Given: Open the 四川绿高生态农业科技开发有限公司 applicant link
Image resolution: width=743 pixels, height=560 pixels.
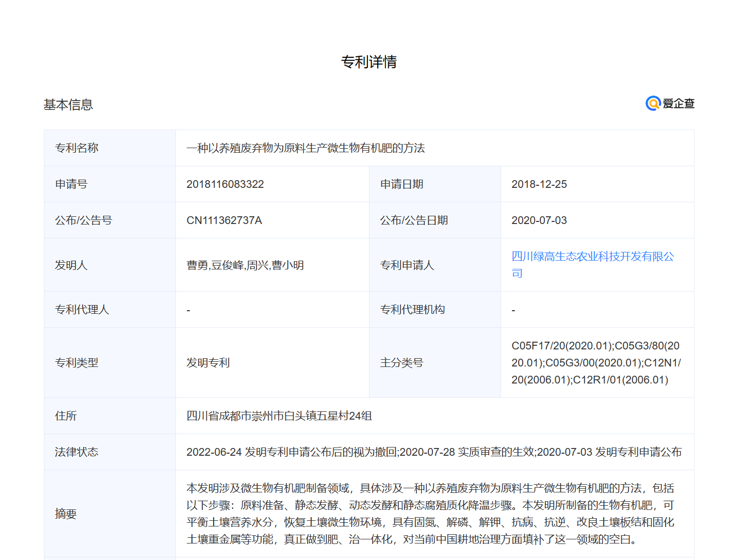Looking at the screenshot, I should (592, 257).
